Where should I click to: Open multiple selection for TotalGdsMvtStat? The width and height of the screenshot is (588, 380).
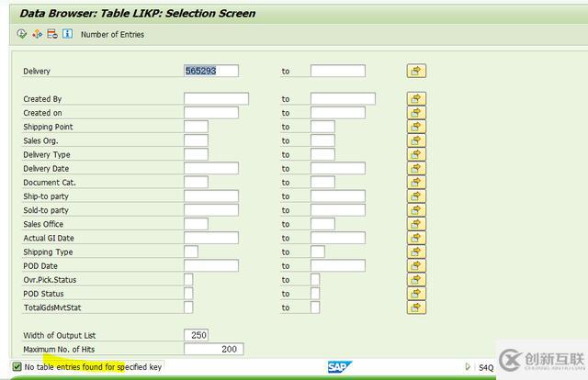click(416, 307)
